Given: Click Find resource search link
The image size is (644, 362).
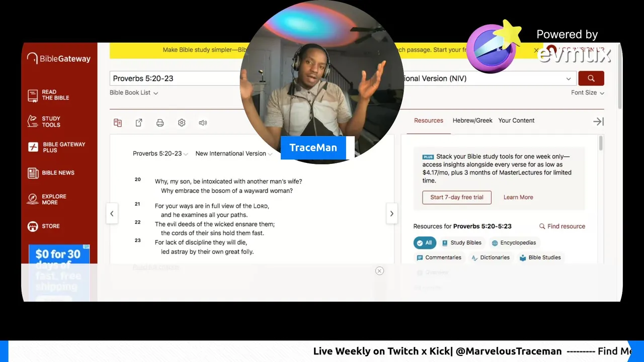Looking at the screenshot, I should pyautogui.click(x=562, y=226).
